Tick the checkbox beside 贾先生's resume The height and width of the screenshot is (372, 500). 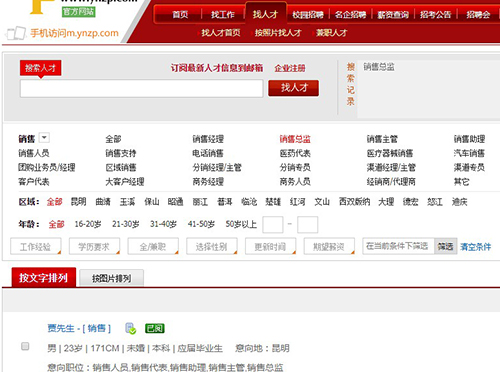[25, 346]
